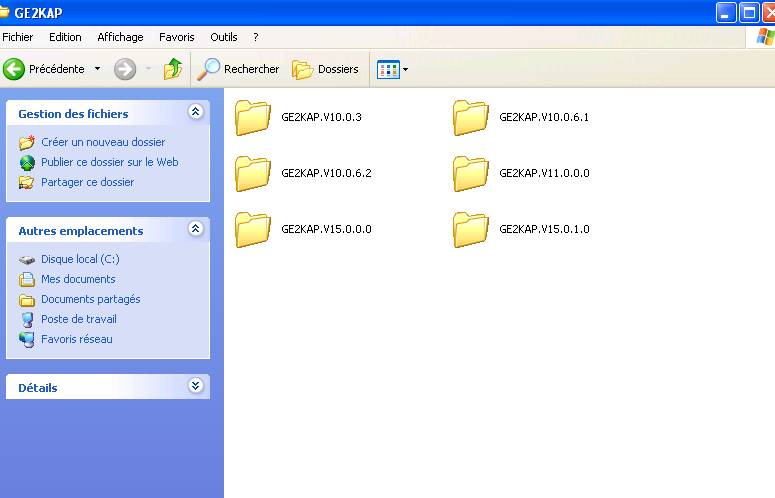Select the GE2KAP.V15.0.1.0 folder icon
Screen dimensions: 775x498
pos(471,229)
